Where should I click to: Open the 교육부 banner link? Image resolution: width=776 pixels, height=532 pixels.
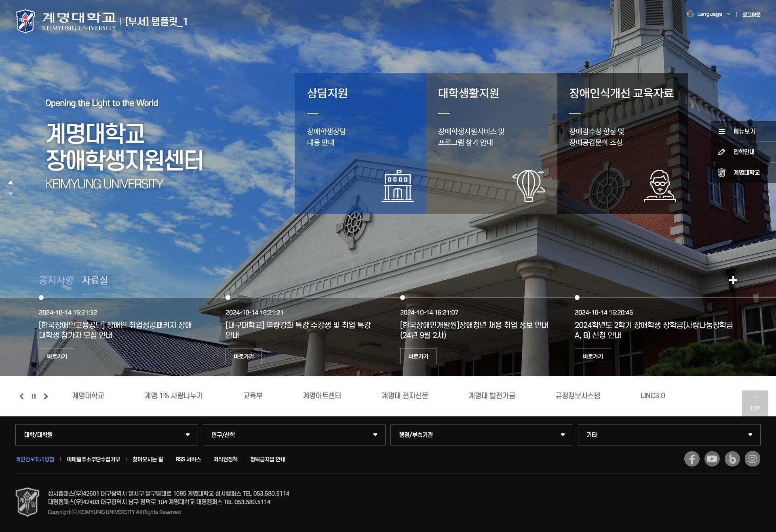tap(253, 396)
